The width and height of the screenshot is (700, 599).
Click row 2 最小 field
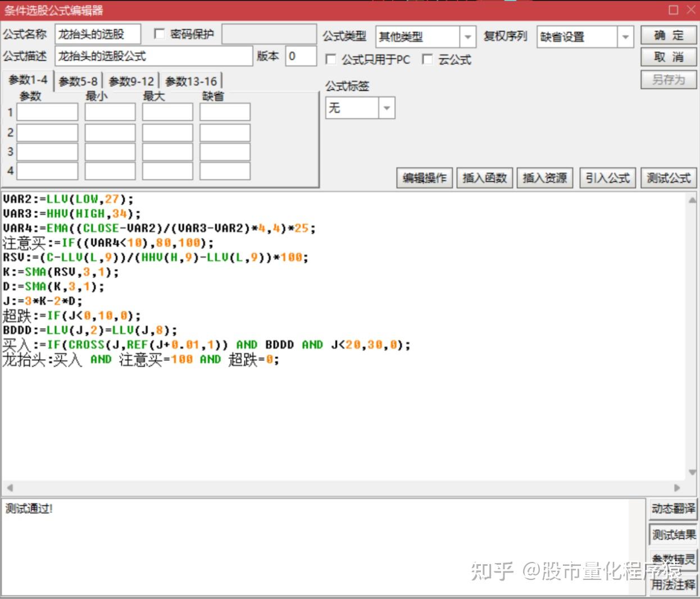(110, 132)
